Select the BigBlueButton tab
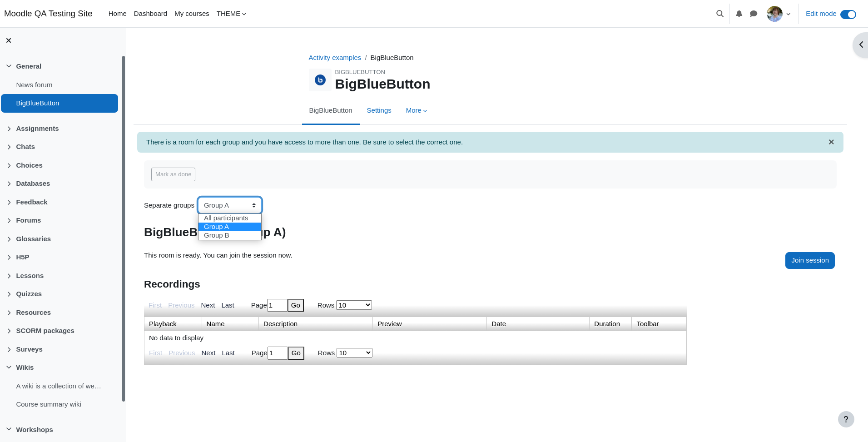This screenshot has height=442, width=868. click(x=331, y=110)
